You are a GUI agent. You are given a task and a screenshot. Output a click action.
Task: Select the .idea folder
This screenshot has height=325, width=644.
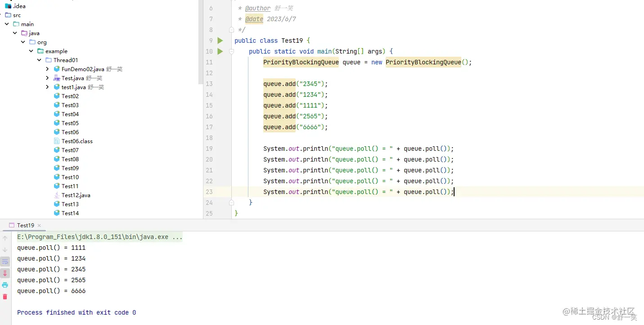[15, 6]
